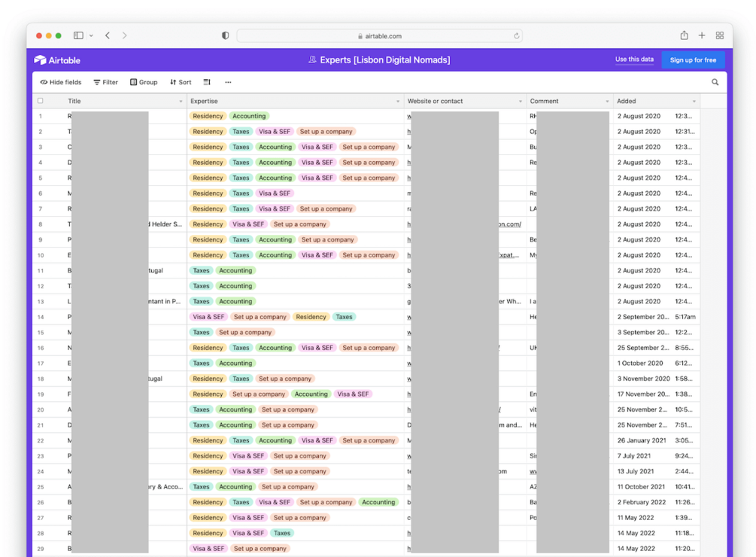
Task: Click the 7 July 2021 date cell
Action: (x=633, y=455)
